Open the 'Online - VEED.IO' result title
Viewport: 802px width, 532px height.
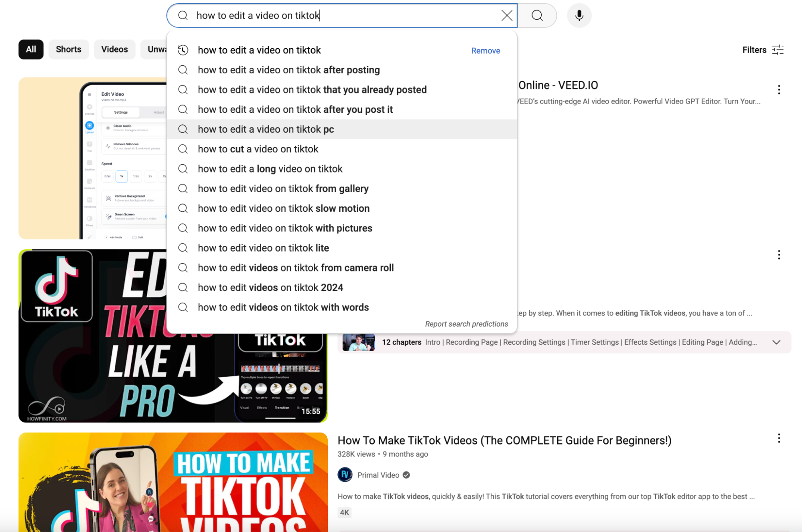coord(558,85)
